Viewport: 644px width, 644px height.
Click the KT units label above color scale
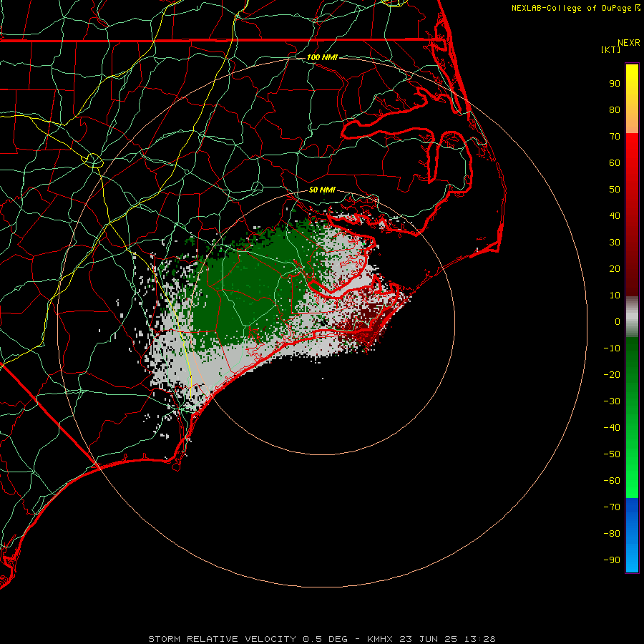(x=610, y=49)
